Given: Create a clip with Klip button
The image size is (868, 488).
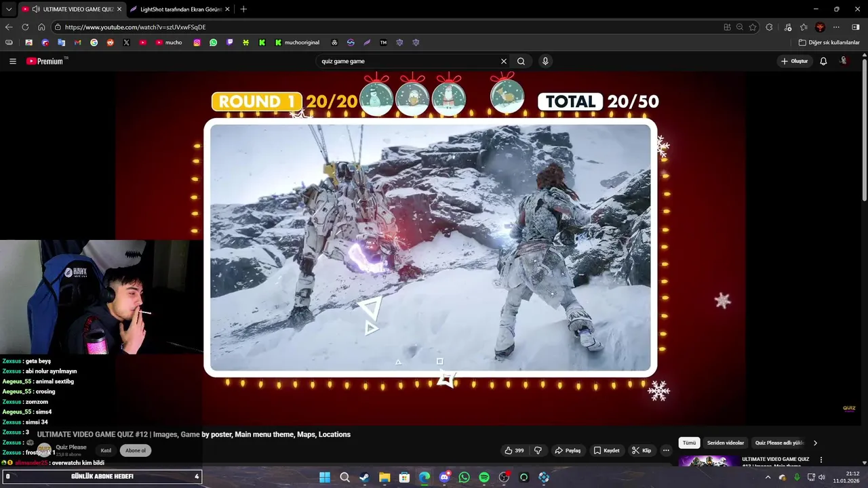Looking at the screenshot, I should (642, 450).
